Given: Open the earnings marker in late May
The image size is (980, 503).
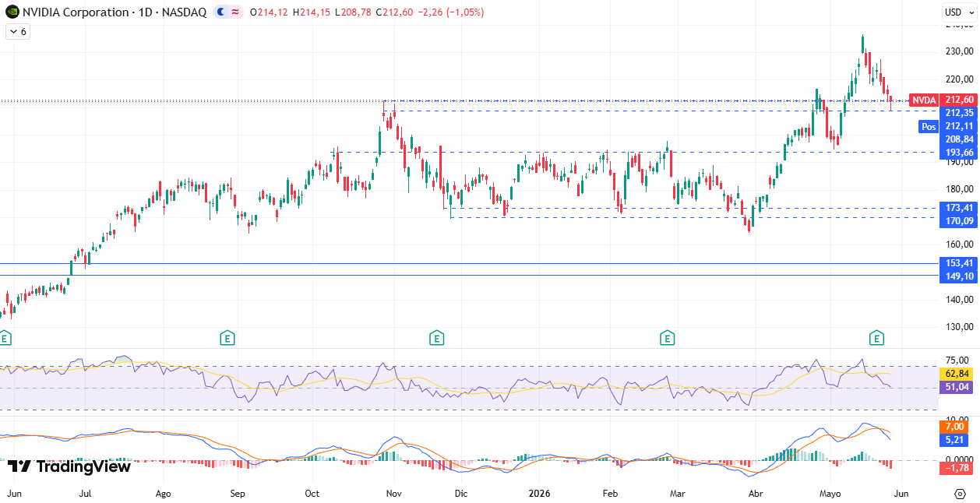Looking at the screenshot, I should [877, 338].
